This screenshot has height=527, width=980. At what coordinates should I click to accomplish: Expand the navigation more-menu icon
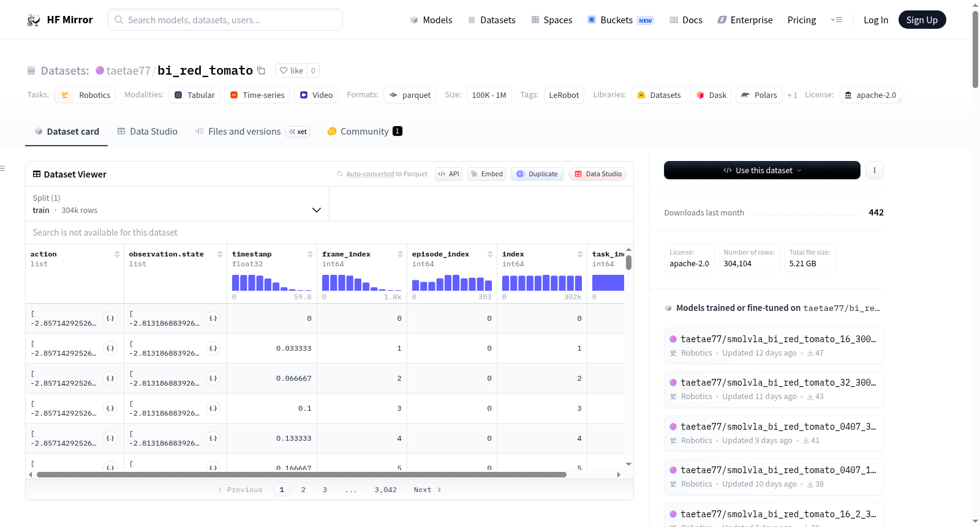[x=836, y=20]
